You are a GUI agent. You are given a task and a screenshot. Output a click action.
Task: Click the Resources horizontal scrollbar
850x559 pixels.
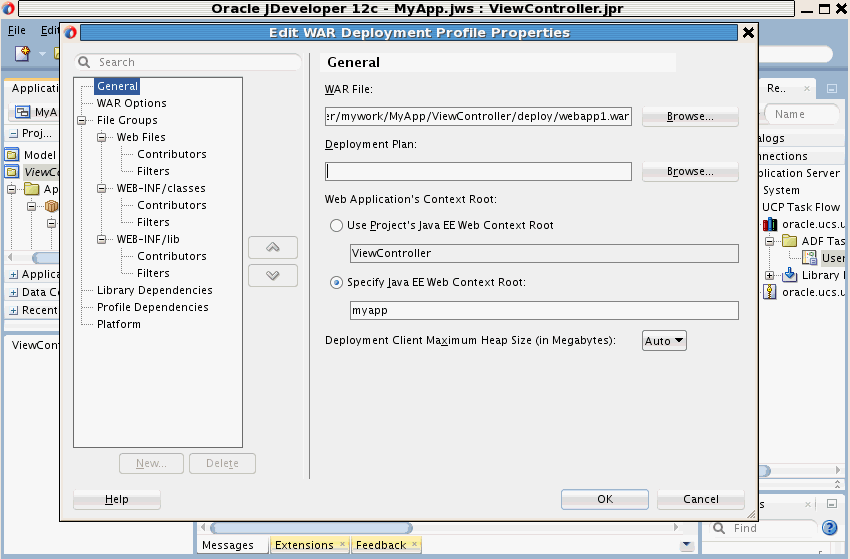pos(764,471)
